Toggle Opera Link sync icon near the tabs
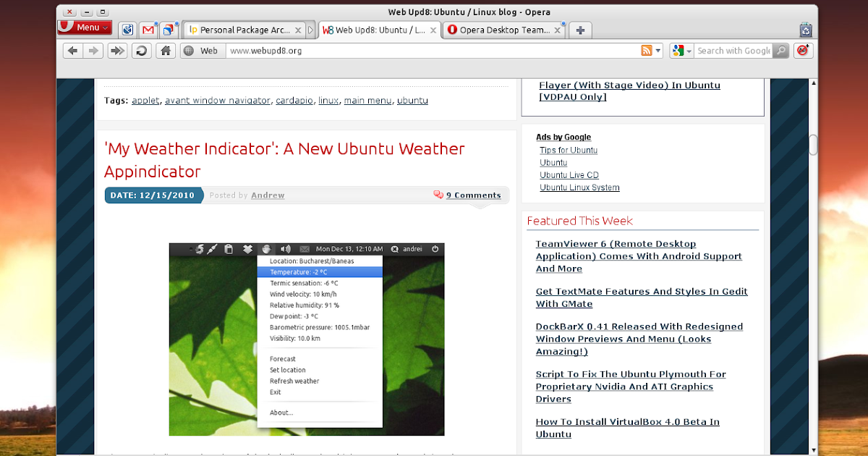 click(x=169, y=30)
